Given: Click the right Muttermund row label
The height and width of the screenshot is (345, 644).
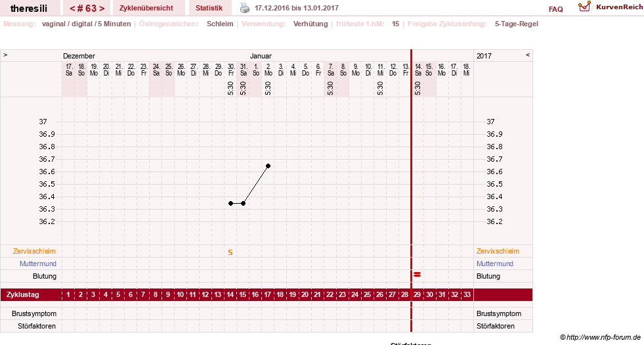Looking at the screenshot, I should (x=495, y=264).
